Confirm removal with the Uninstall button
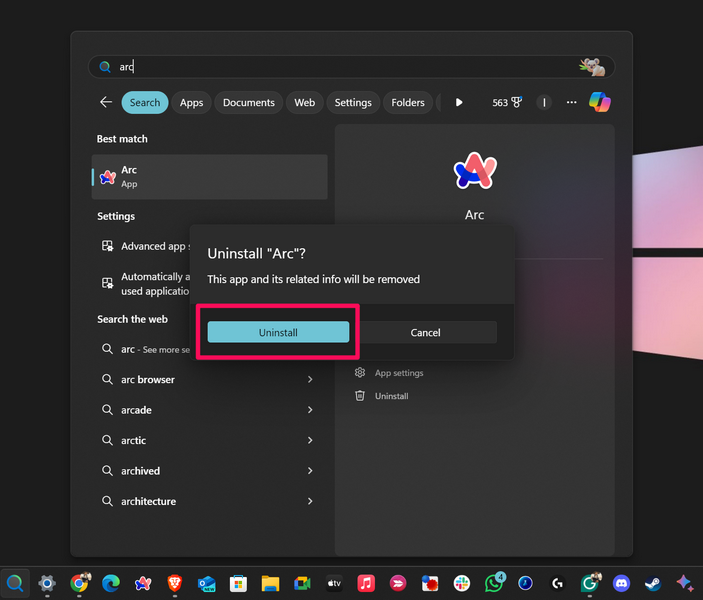The width and height of the screenshot is (703, 600). (278, 332)
